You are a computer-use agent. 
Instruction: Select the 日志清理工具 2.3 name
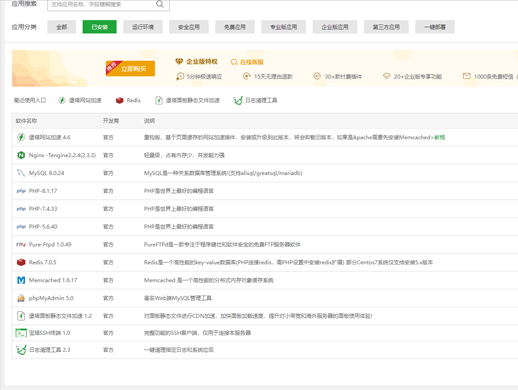click(49, 350)
